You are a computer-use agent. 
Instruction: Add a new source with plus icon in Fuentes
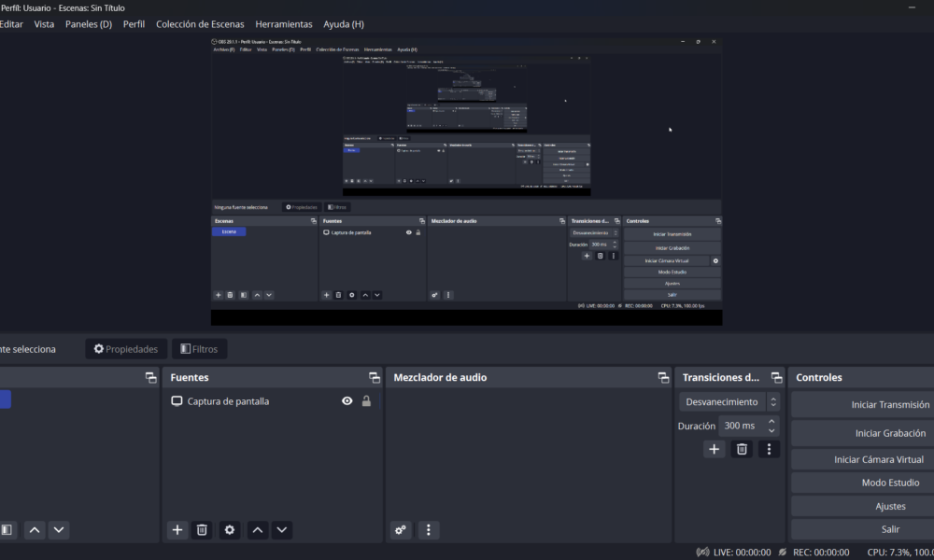177,529
